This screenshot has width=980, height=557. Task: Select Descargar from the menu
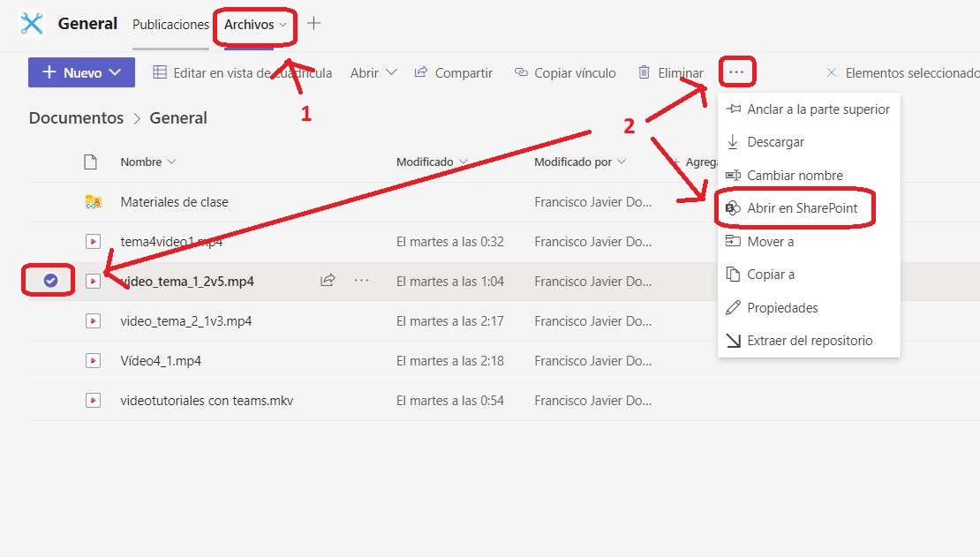click(x=809, y=142)
